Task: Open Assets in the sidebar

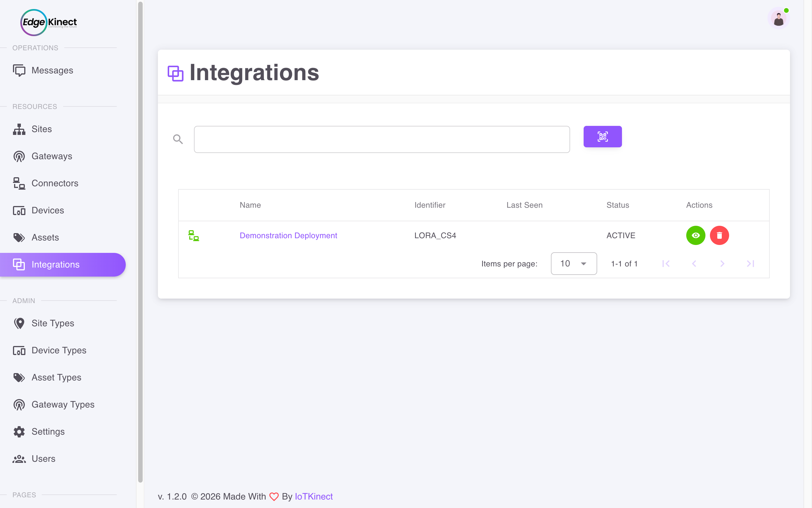Action: (x=63, y=238)
